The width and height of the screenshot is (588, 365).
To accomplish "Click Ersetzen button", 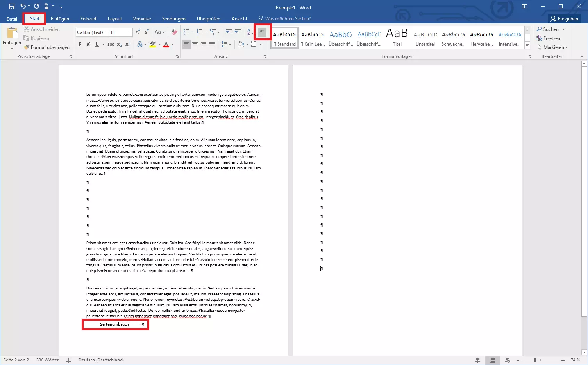I will pyautogui.click(x=548, y=38).
